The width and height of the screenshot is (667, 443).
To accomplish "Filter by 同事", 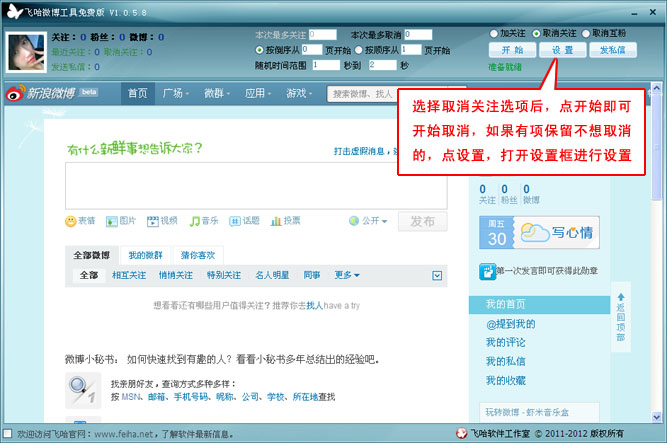I will [312, 275].
